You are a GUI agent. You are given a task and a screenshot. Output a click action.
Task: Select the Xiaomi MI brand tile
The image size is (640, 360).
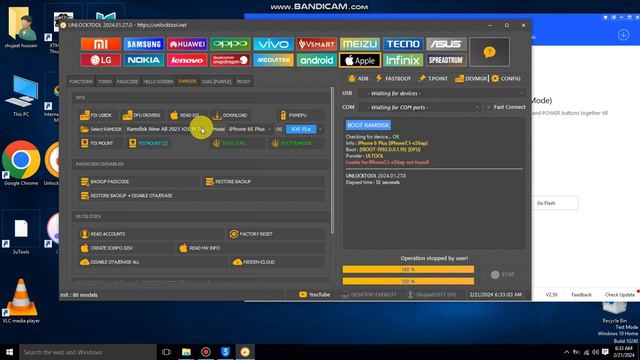pos(100,44)
